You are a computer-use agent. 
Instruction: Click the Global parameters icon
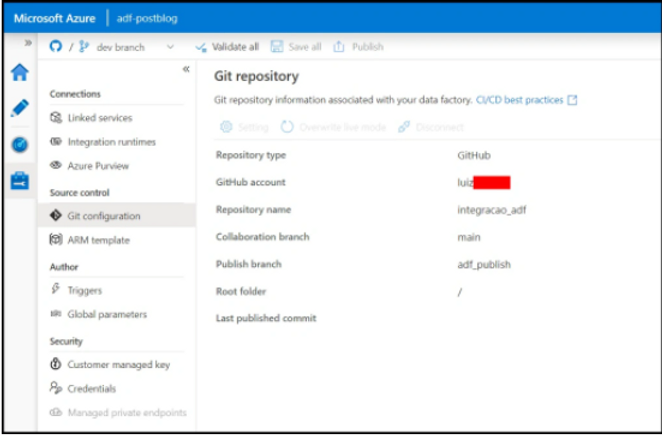[x=56, y=314]
